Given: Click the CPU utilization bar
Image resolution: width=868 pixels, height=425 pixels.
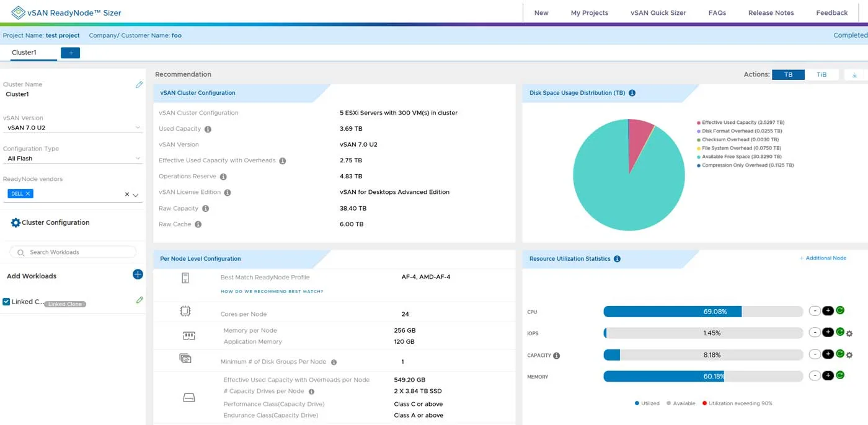Looking at the screenshot, I should (x=703, y=312).
